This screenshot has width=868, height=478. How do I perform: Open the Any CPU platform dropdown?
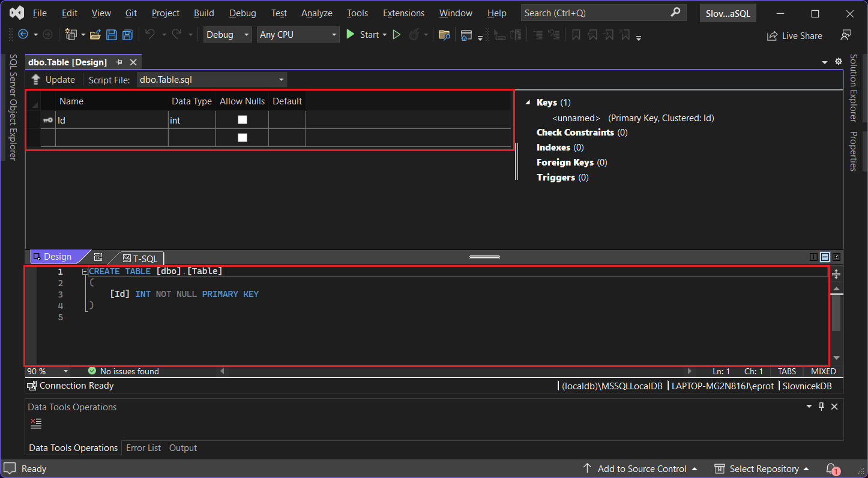pos(333,34)
